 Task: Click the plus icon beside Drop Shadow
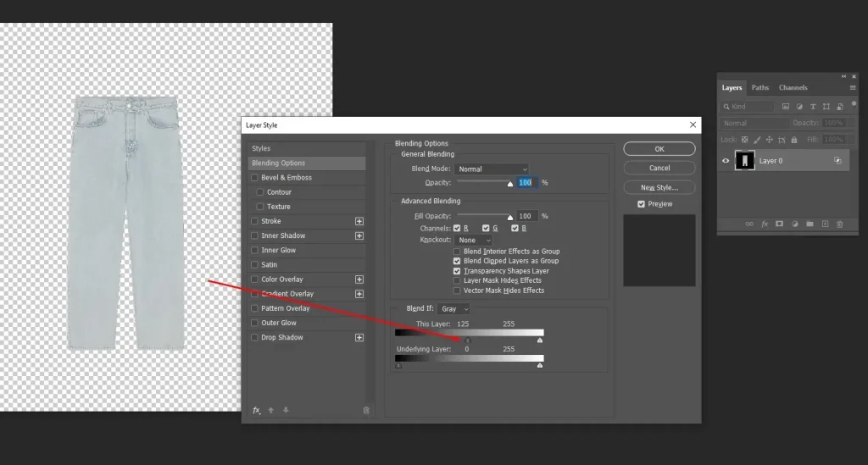359,337
